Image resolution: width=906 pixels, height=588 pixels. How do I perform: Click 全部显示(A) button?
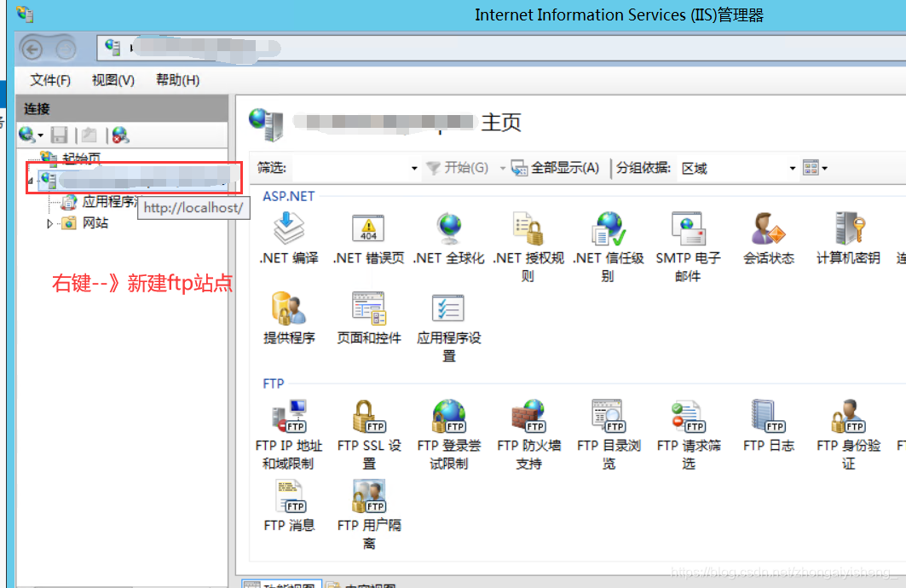click(556, 168)
